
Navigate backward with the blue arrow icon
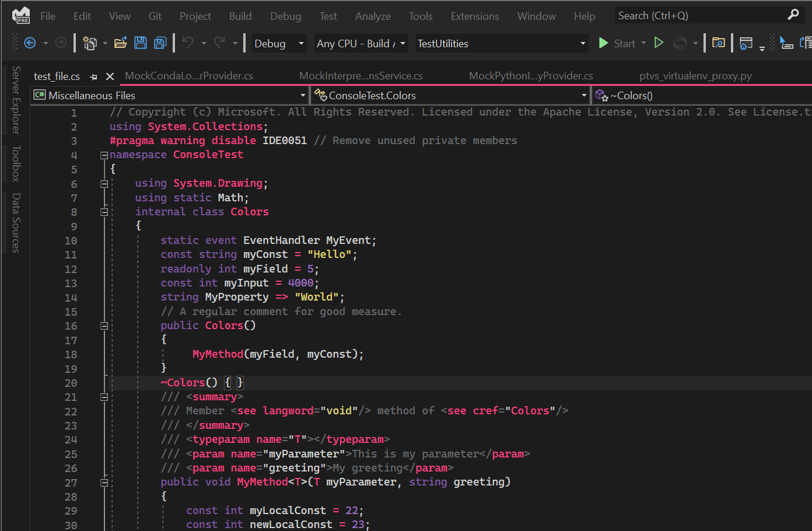point(30,43)
